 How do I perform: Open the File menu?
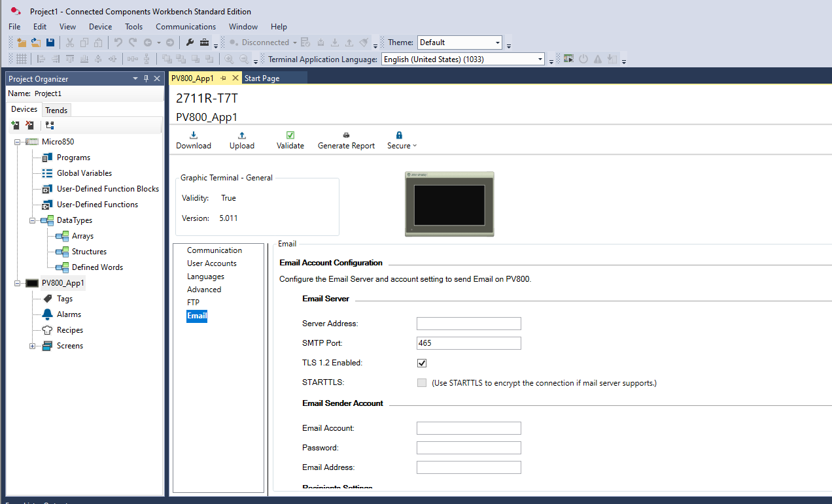[14, 27]
